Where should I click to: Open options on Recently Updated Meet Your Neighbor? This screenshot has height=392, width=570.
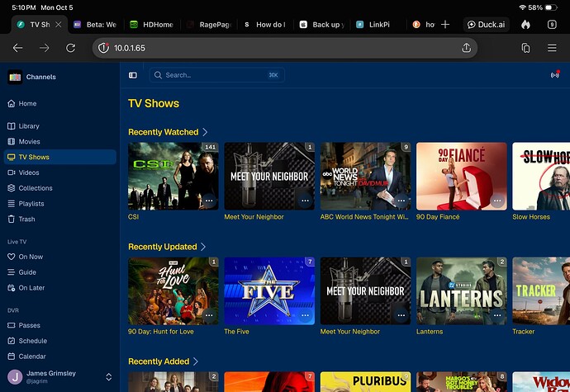[401, 315]
